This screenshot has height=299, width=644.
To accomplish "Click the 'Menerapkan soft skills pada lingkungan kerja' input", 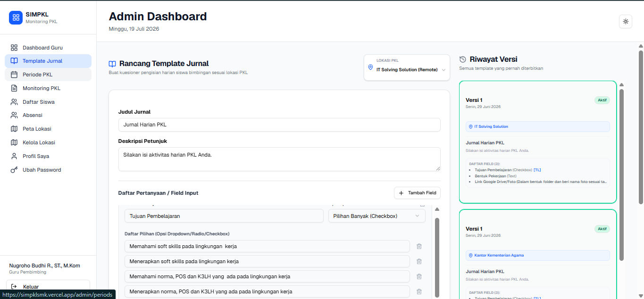I will click(267, 261).
